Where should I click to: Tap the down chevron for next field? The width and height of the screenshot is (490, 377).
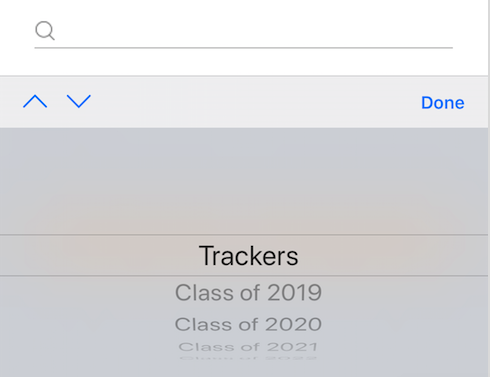click(79, 101)
